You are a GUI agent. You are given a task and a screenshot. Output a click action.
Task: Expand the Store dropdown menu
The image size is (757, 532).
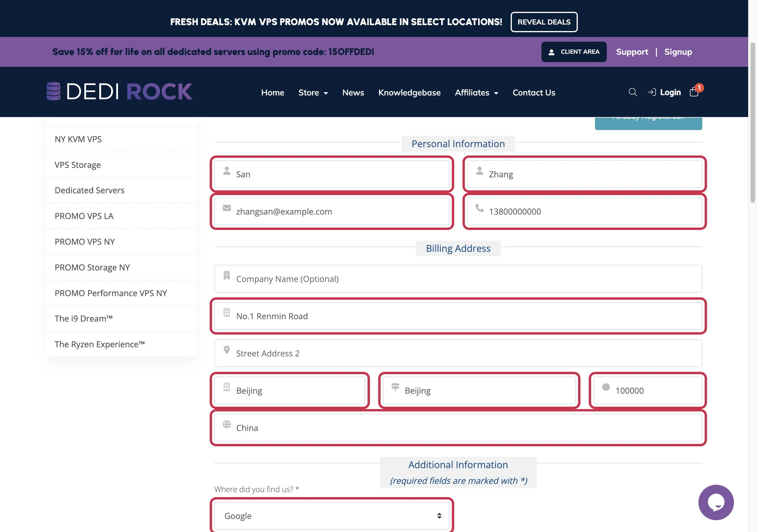pos(313,93)
